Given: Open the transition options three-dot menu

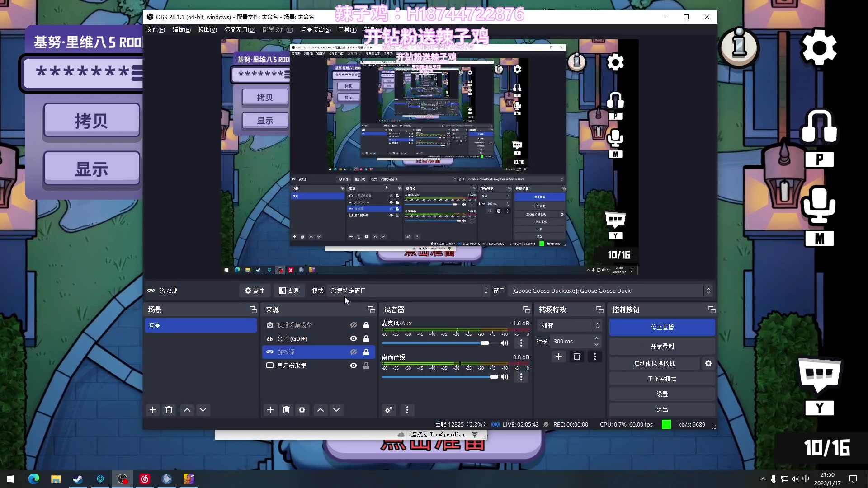Looking at the screenshot, I should [595, 357].
